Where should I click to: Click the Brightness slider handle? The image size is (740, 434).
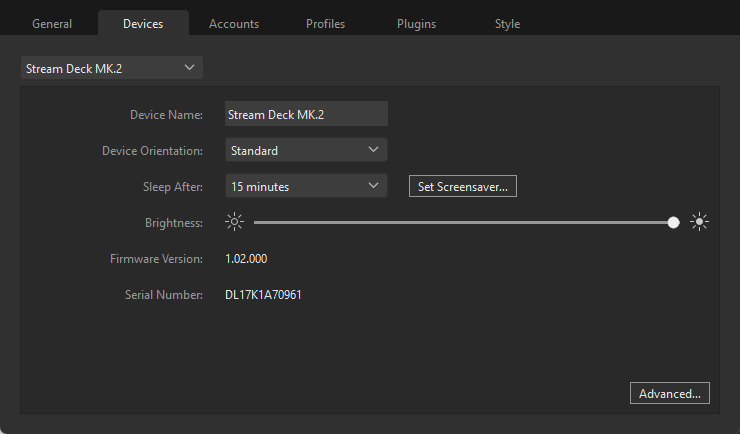coord(673,222)
